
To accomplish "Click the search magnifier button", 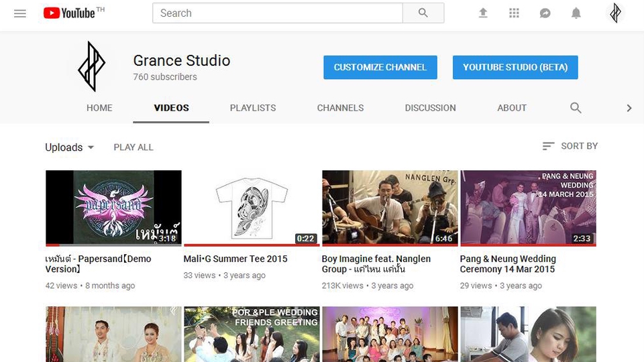I will point(423,13).
